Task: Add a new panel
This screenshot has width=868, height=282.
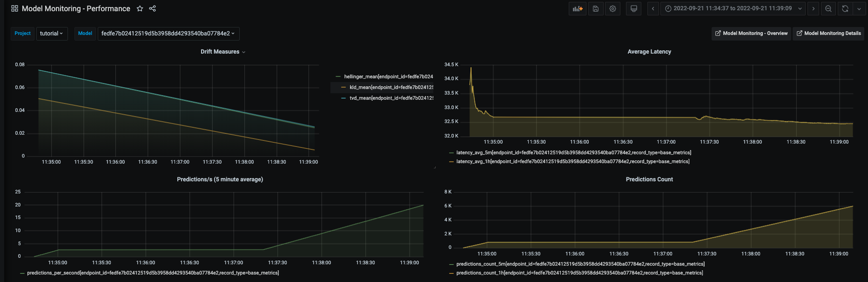Action: coord(578,8)
